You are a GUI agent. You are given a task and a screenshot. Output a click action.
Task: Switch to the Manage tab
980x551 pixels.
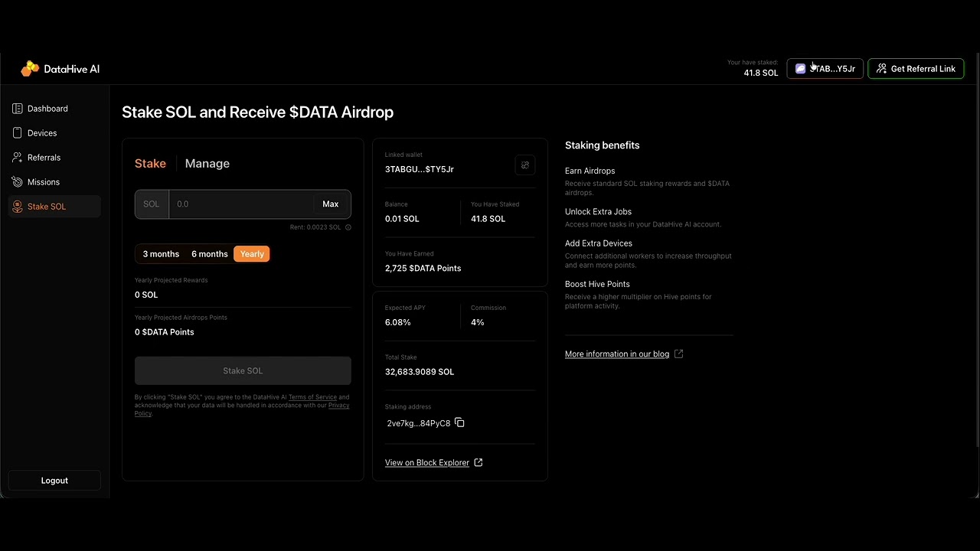tap(207, 164)
